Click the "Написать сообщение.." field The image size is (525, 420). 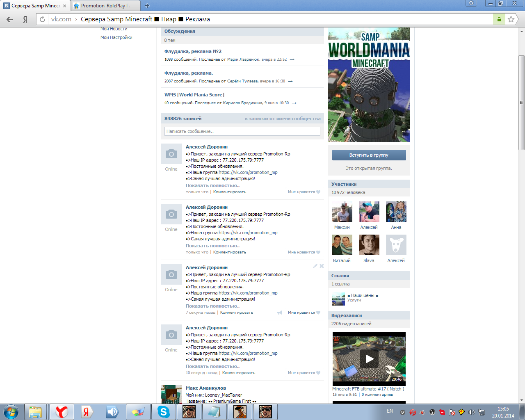pos(242,131)
